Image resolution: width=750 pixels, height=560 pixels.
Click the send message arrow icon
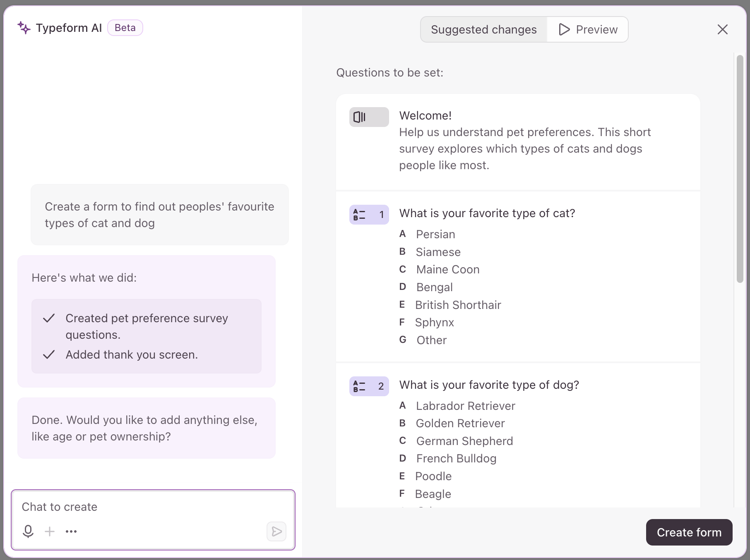[x=276, y=531]
